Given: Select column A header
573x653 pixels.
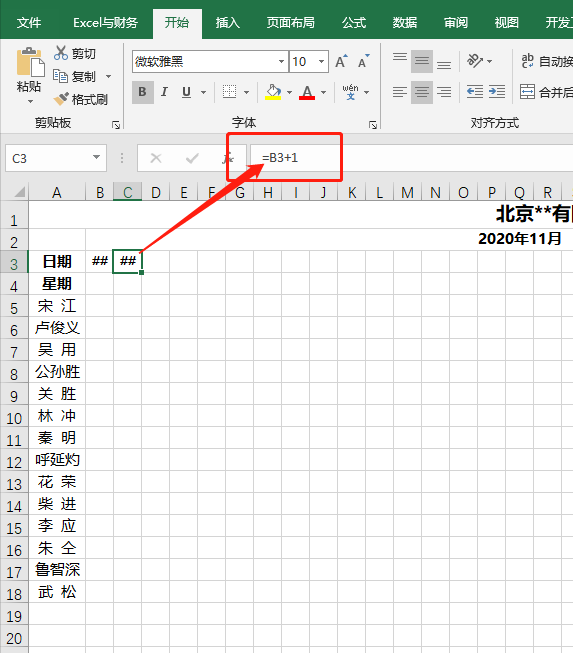Looking at the screenshot, I should pyautogui.click(x=57, y=192).
